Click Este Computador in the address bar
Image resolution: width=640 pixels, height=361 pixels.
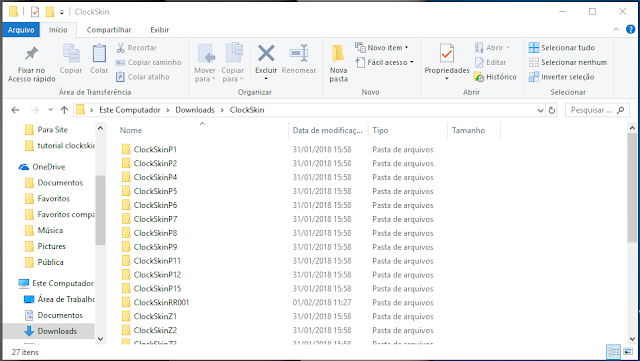coord(130,110)
